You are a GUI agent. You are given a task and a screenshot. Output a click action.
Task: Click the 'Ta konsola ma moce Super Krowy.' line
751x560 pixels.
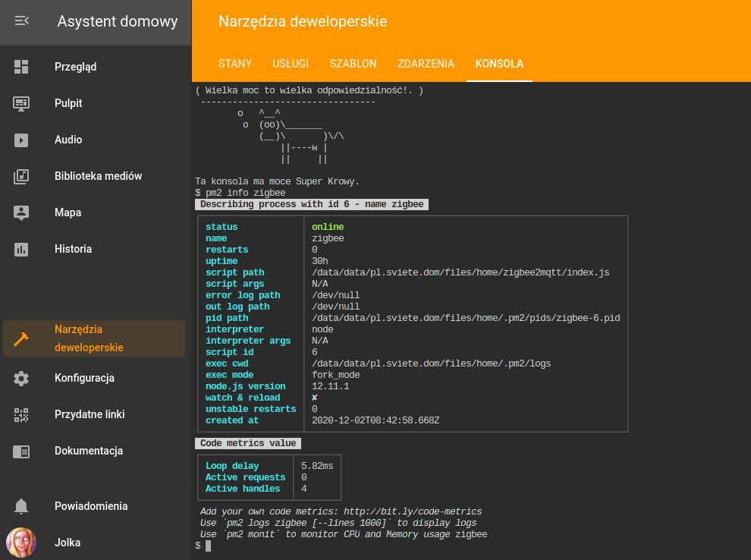(277, 181)
